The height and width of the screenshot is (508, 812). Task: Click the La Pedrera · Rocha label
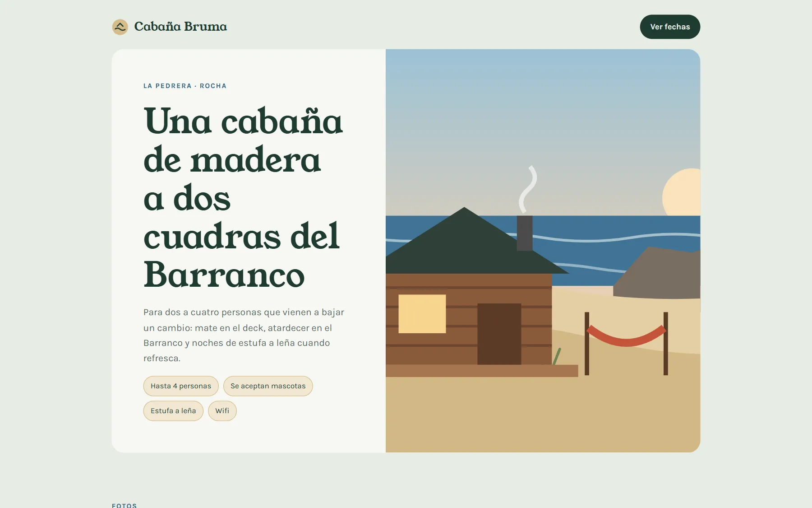[x=185, y=86]
